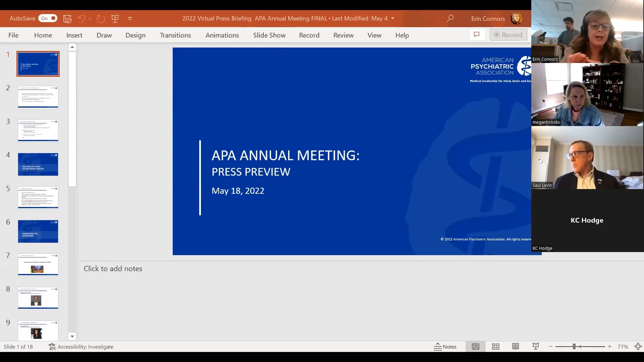Open the Undo history dropdown arrow
This screenshot has width=644, height=362.
click(90, 19)
